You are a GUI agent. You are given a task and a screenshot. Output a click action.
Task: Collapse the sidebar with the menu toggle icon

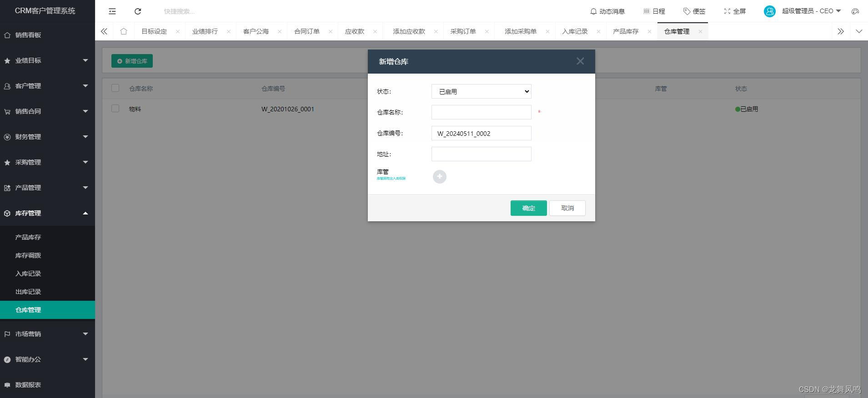(112, 11)
